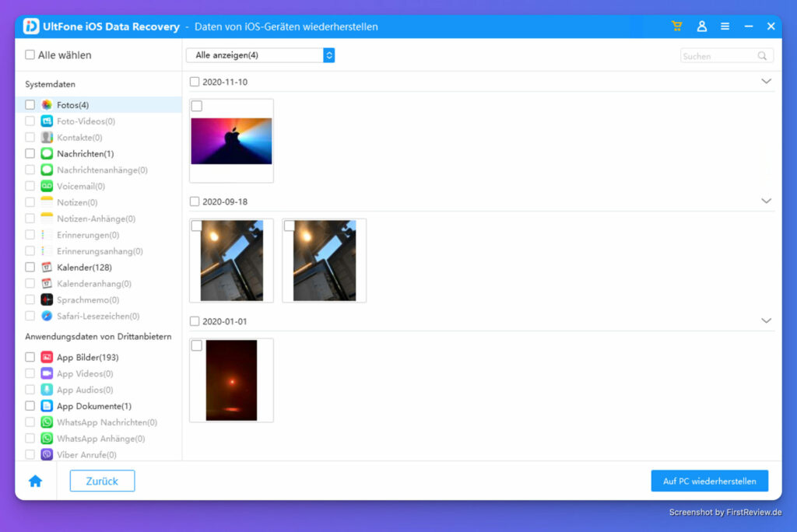Click the WhatsApp Nachrichten icon
Screen dimensions: 797x532
point(47,422)
